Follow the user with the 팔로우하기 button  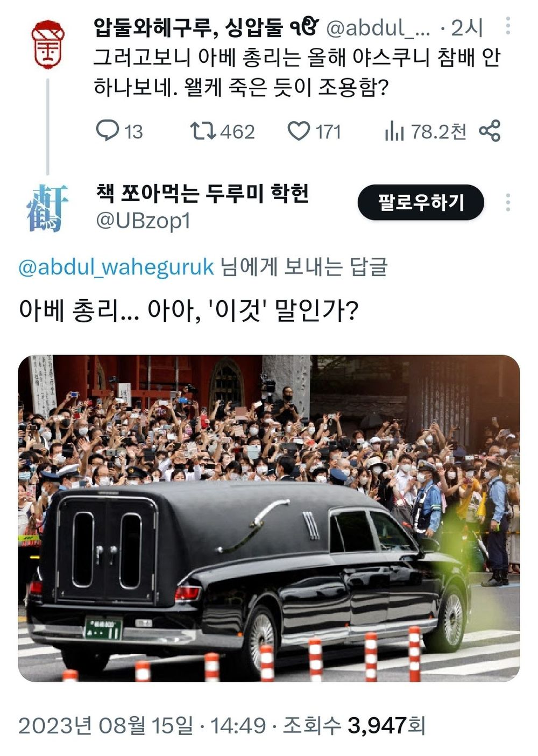coord(421,202)
